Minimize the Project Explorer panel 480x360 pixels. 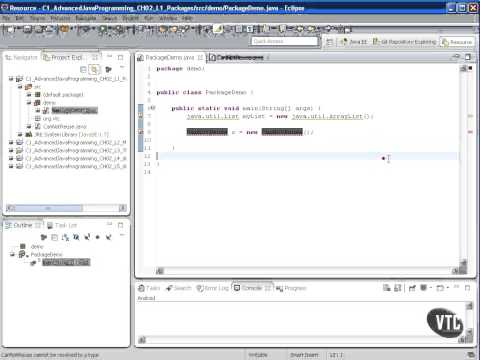pos(109,57)
